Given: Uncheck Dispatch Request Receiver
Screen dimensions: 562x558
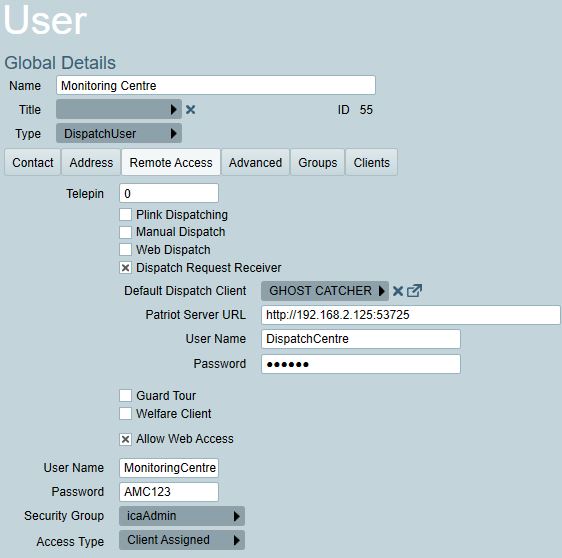Looking at the screenshot, I should pyautogui.click(x=125, y=268).
